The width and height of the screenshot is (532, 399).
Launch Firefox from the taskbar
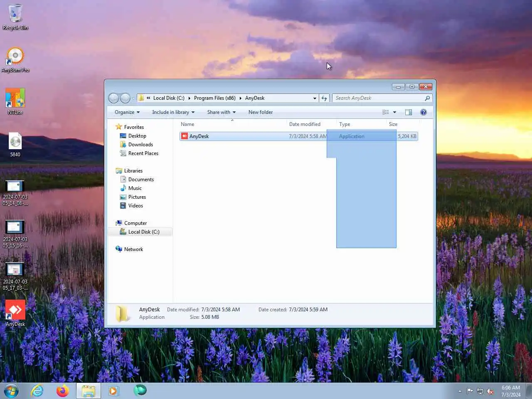point(63,391)
